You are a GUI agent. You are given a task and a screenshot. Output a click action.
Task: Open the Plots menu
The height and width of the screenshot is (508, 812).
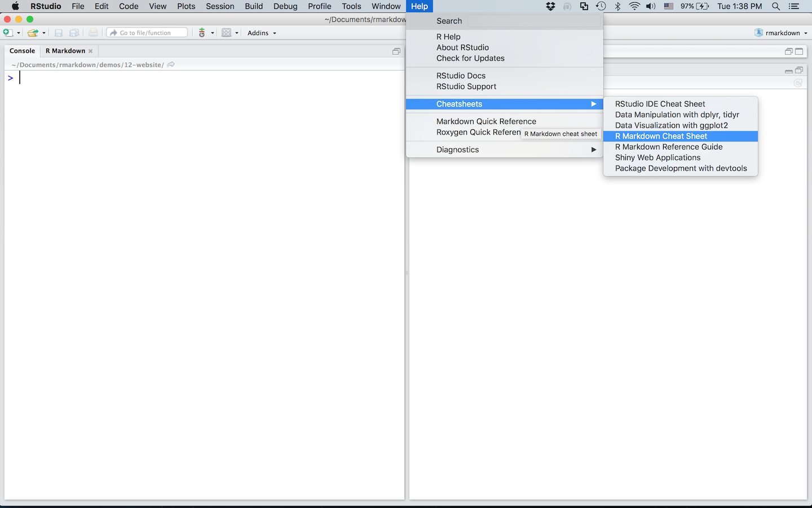[186, 6]
